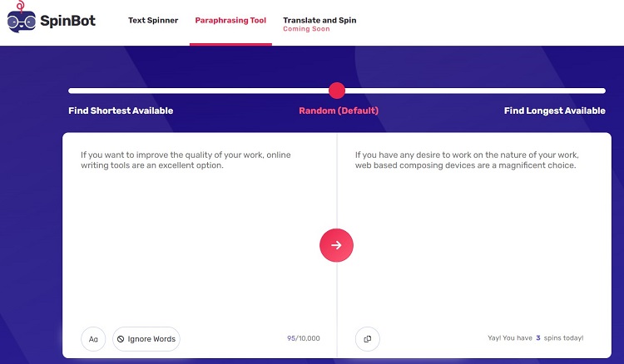This screenshot has width=624, height=364.
Task: Switch to the Paraphrasing Tool tab
Action: [x=230, y=20]
